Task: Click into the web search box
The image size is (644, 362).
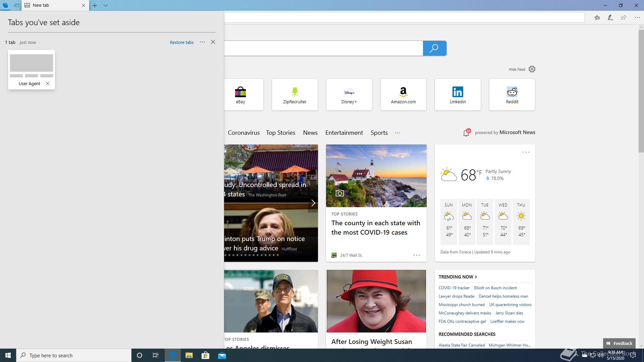Action: 323,48
